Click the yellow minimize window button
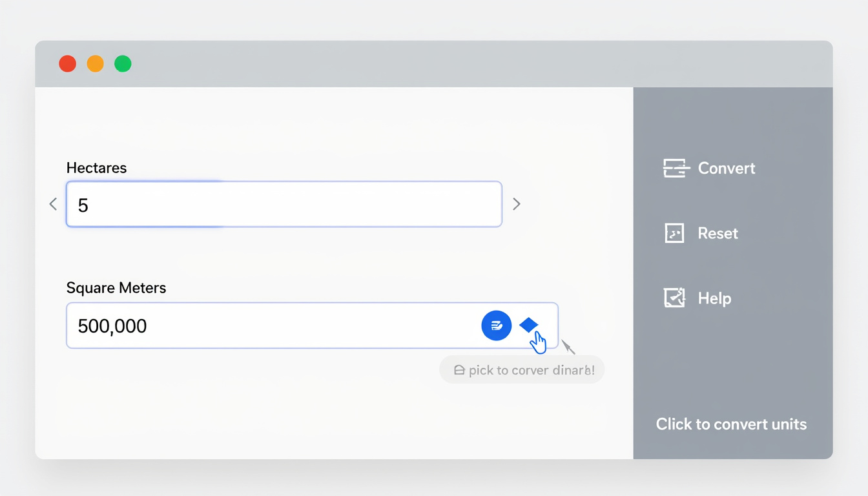868x496 pixels. tap(95, 64)
